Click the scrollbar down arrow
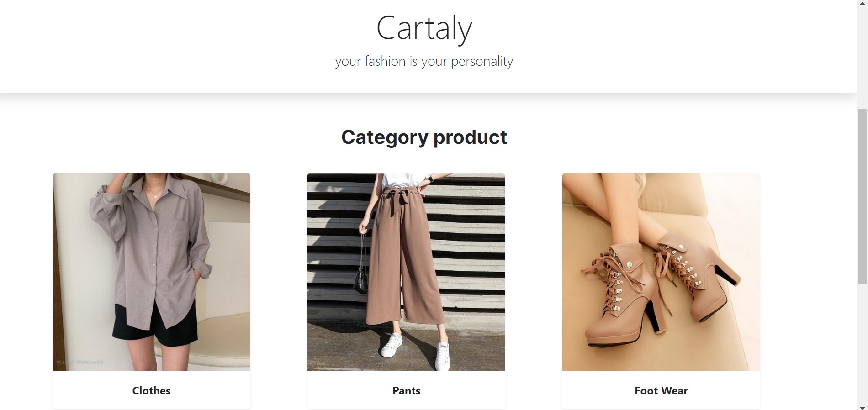Image resolution: width=868 pixels, height=410 pixels. click(863, 407)
